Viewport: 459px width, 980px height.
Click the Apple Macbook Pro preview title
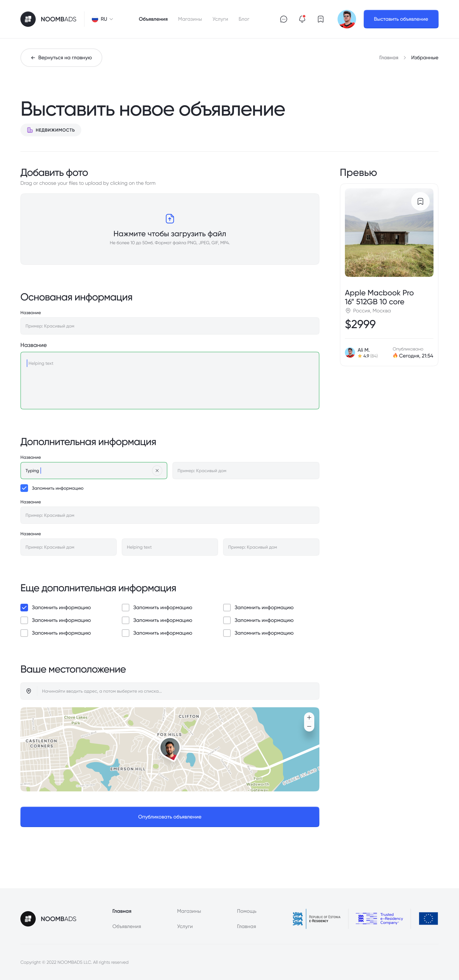pyautogui.click(x=379, y=297)
